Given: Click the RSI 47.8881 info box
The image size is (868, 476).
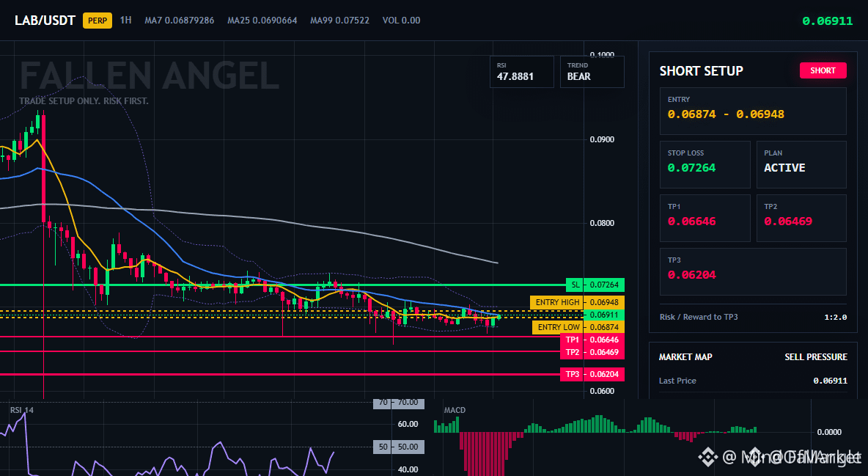Looking at the screenshot, I should pyautogui.click(x=521, y=71).
